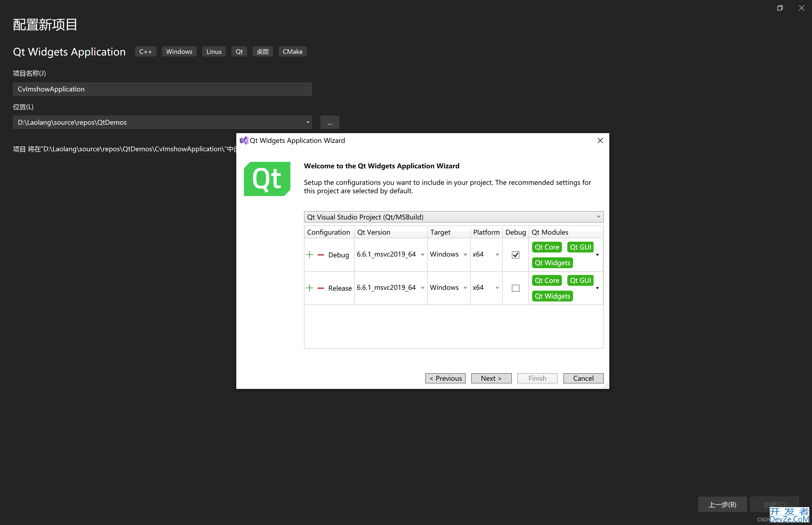
Task: Click the Qt tag label
Action: (x=239, y=51)
